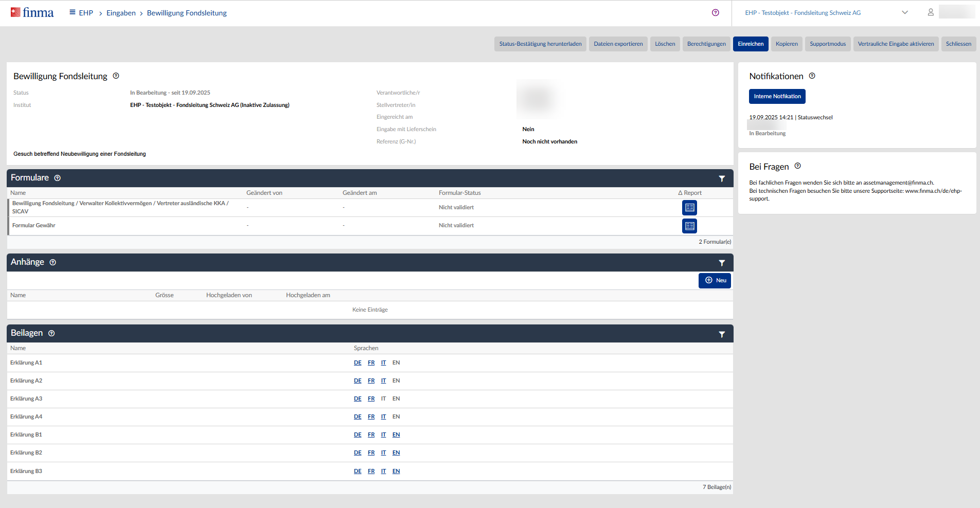Image resolution: width=980 pixels, height=508 pixels.
Task: Filter the Formulare section
Action: (722, 178)
